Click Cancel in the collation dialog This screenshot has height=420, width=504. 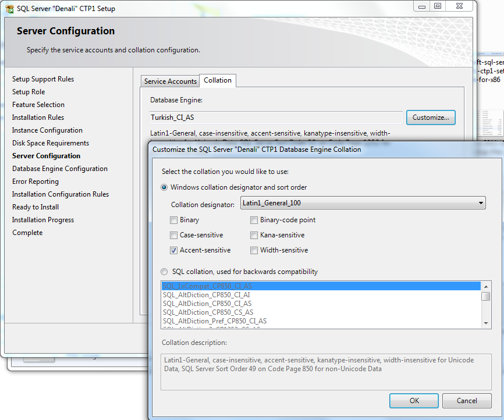pyautogui.click(x=467, y=401)
